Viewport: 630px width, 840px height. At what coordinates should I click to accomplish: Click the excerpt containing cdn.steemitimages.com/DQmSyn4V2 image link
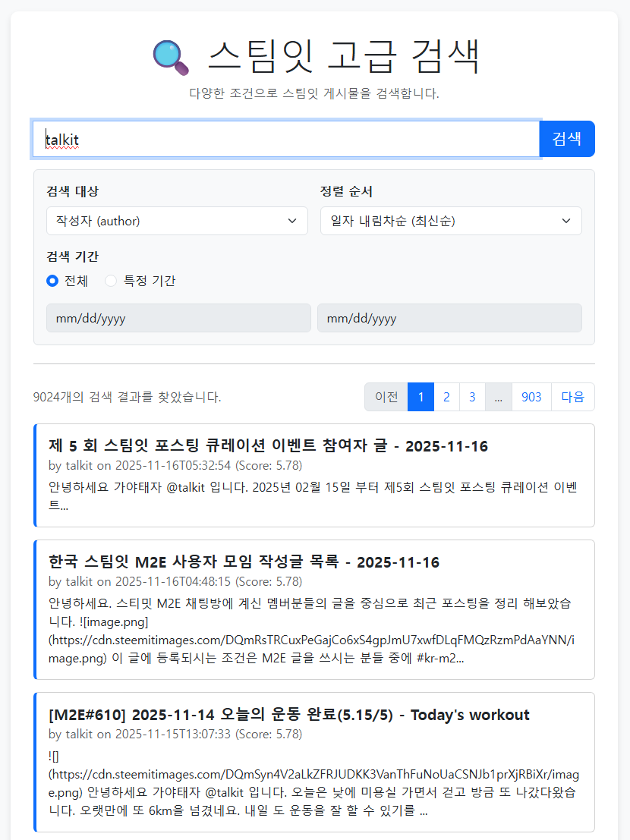point(314,783)
